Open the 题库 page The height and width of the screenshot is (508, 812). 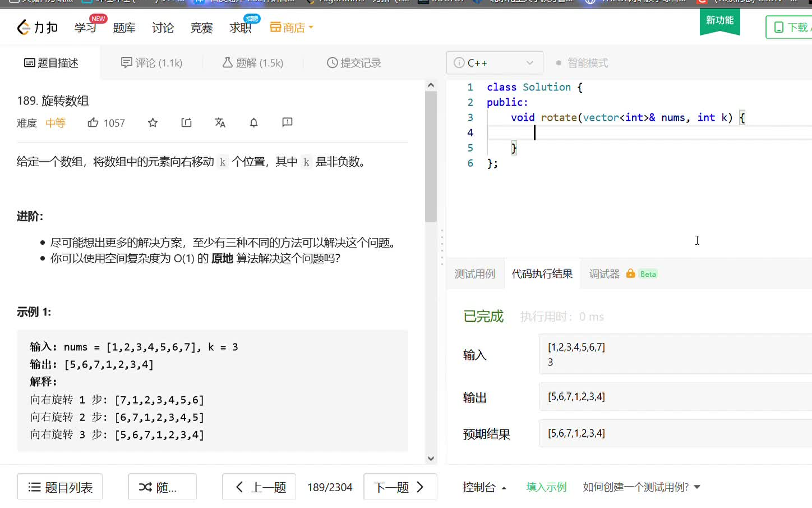point(124,28)
